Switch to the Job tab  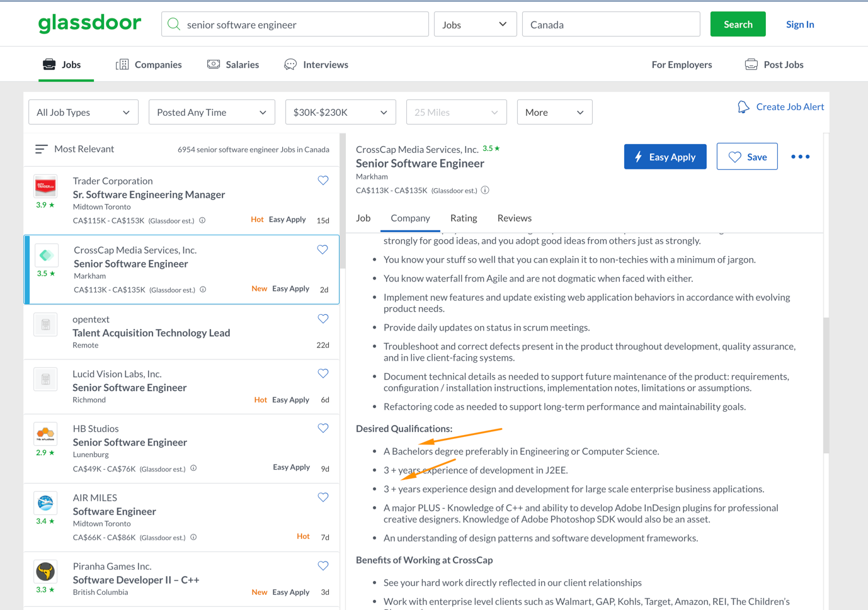363,218
